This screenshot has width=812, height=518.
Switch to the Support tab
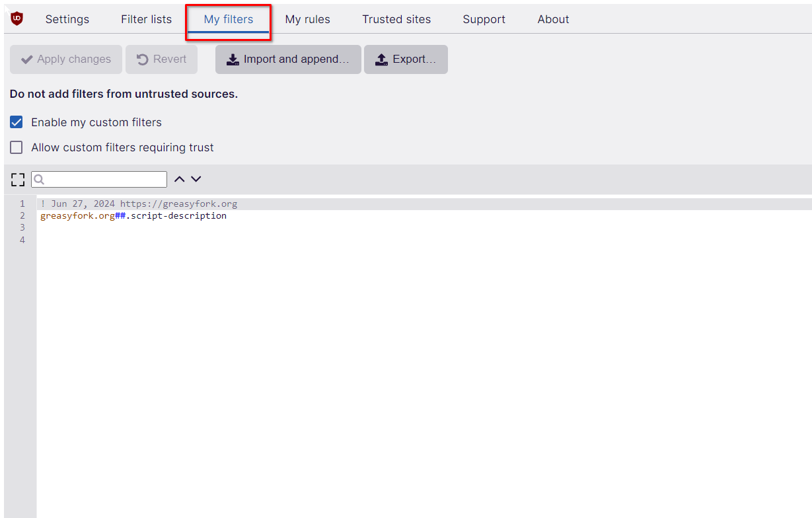pos(484,19)
